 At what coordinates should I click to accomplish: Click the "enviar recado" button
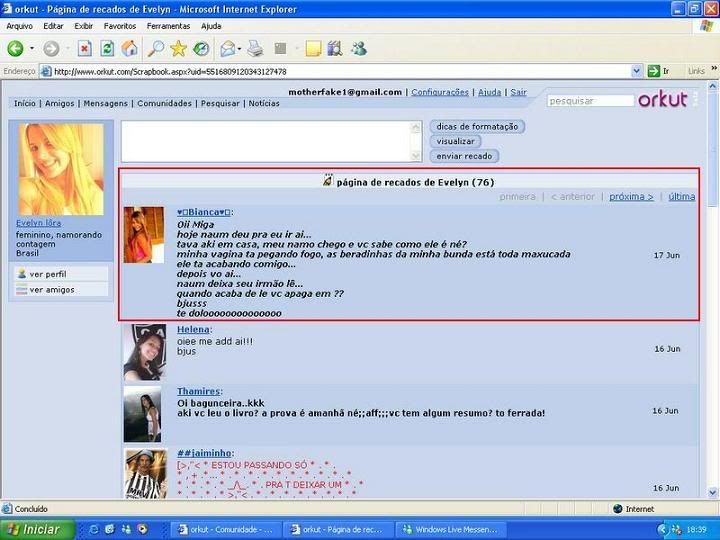pyautogui.click(x=464, y=156)
